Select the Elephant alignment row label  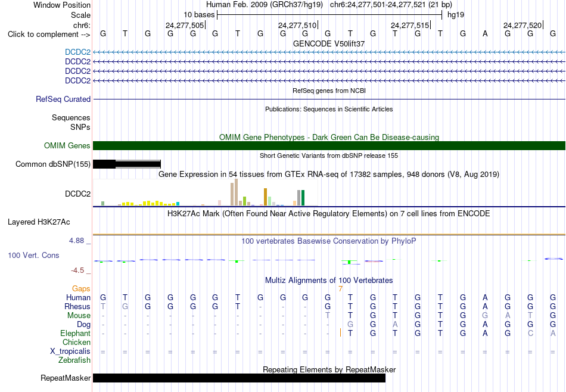(x=76, y=333)
